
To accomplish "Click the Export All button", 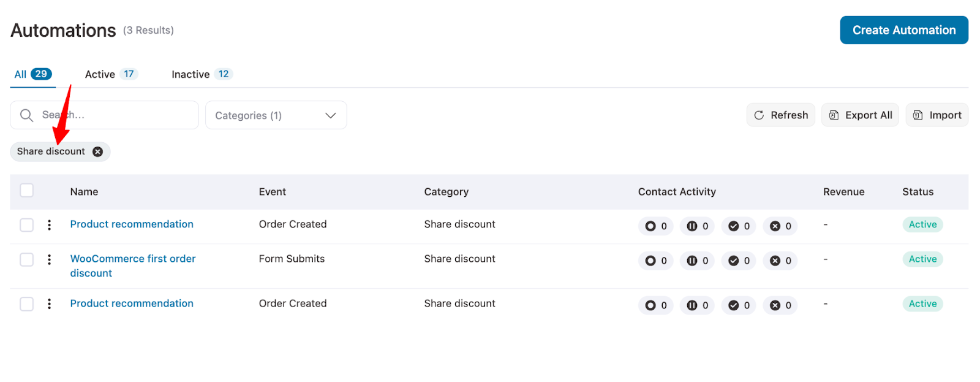I will (860, 115).
